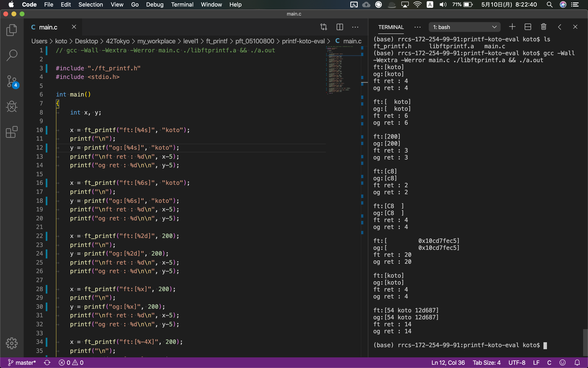
Task: Click the printf-koto-eval breadcrumb segment
Action: click(x=303, y=41)
